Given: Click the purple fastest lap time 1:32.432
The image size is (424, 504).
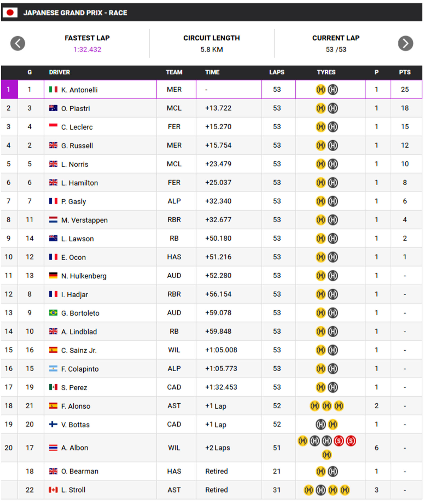Looking at the screenshot, I should [87, 49].
